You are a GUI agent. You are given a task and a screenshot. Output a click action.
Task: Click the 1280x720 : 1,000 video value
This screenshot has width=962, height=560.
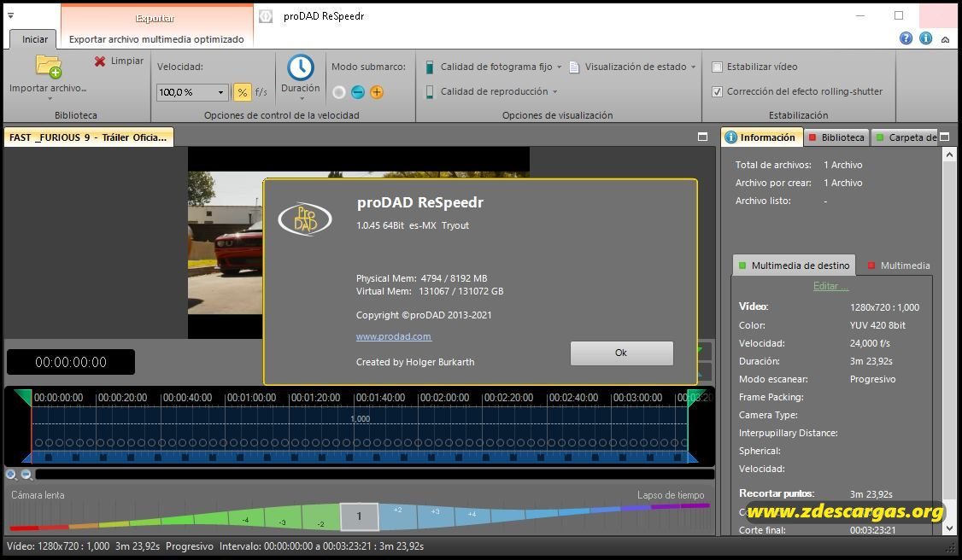click(884, 307)
